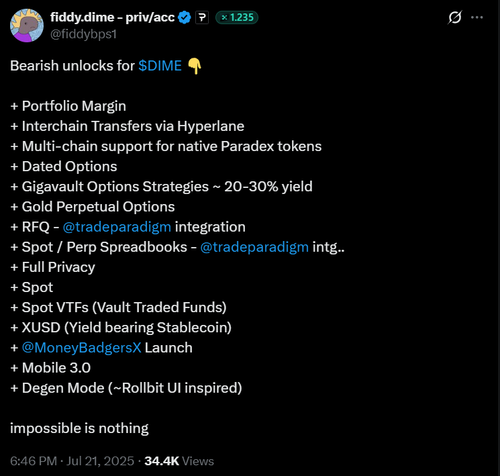This screenshot has height=476, width=500.
Task: Click the 'Gold Perpetual Options' line
Action: click(x=93, y=207)
